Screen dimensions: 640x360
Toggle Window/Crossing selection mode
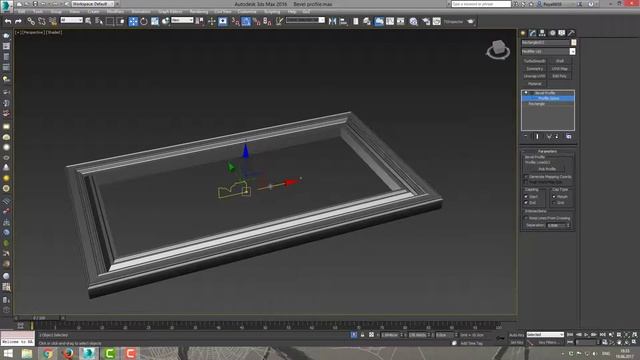click(121, 21)
